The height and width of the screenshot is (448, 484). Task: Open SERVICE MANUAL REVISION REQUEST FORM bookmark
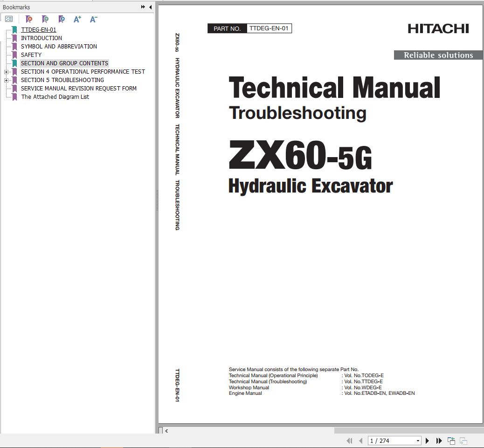(x=79, y=88)
